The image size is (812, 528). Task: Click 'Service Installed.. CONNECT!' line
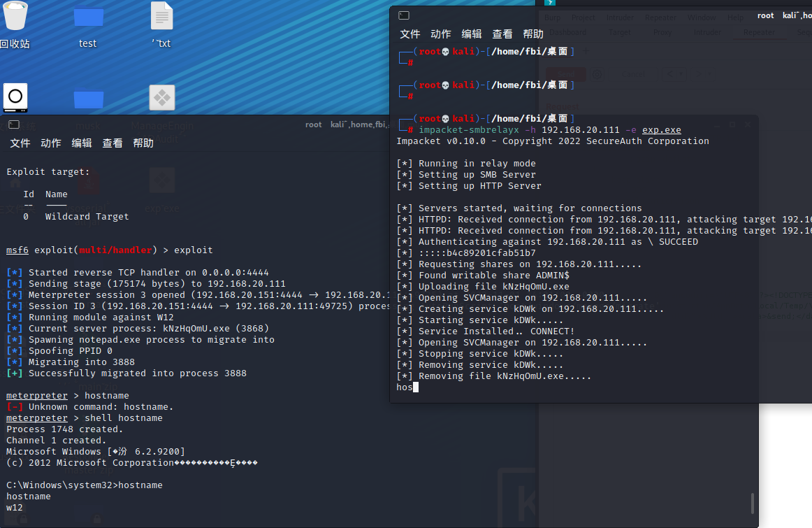click(x=485, y=331)
